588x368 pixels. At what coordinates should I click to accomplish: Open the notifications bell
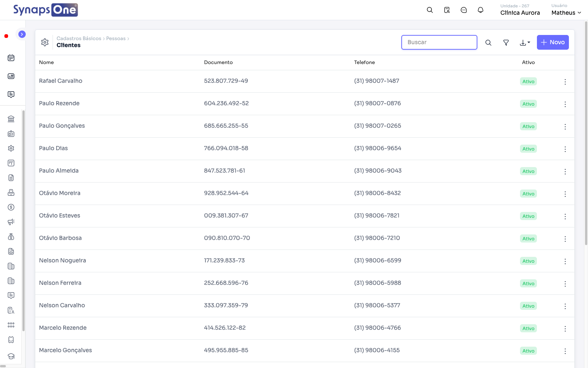pyautogui.click(x=480, y=10)
